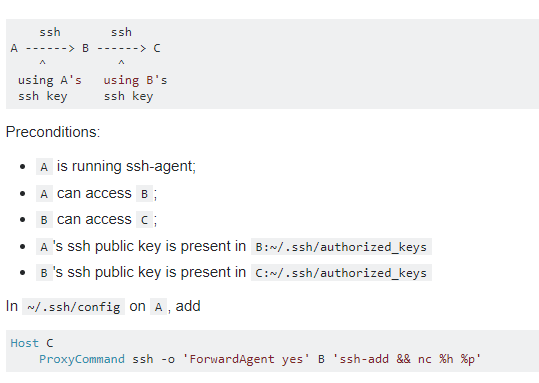Viewport: 539px width, 383px height.
Task: Click 'using A's' text in diagram
Action: pos(50,80)
